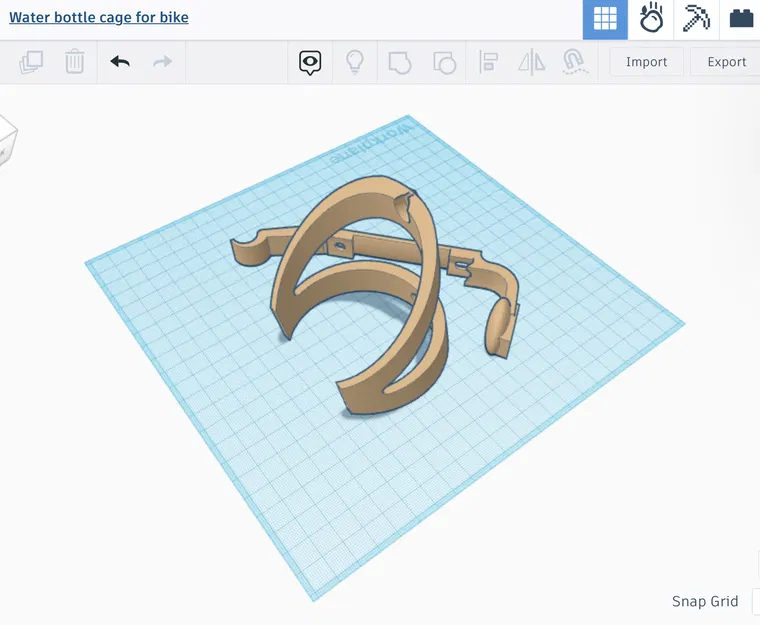
Task: Click the Import button
Action: click(x=647, y=62)
